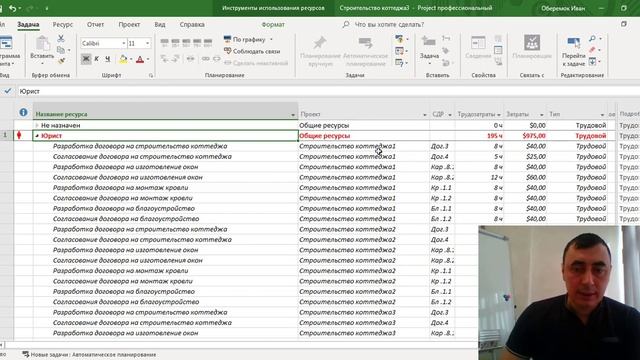This screenshot has height=360, width=640.
Task: Confirm entry with the formula bar checkmark
Action: point(8,91)
